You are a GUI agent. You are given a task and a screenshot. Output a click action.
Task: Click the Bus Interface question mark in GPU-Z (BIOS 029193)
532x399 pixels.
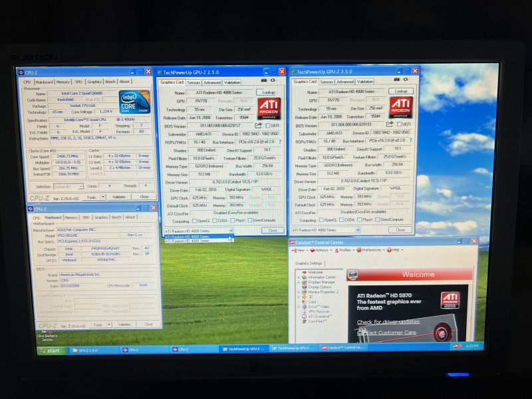point(410,140)
